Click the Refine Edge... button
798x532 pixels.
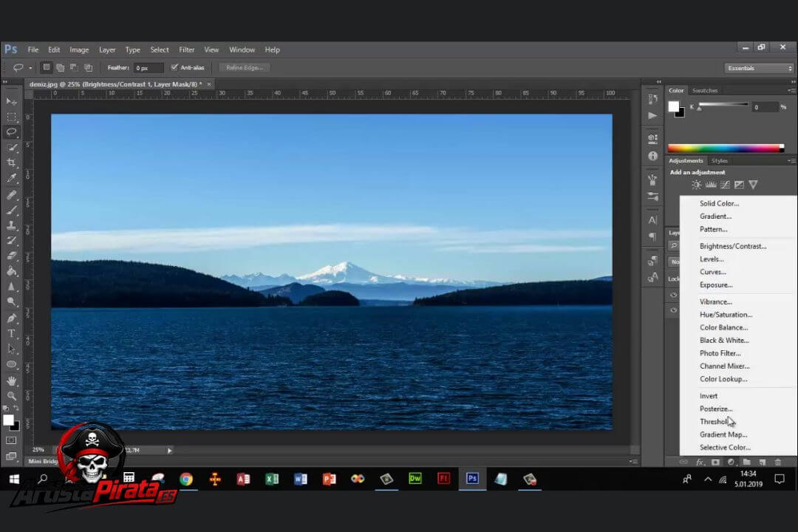point(245,68)
